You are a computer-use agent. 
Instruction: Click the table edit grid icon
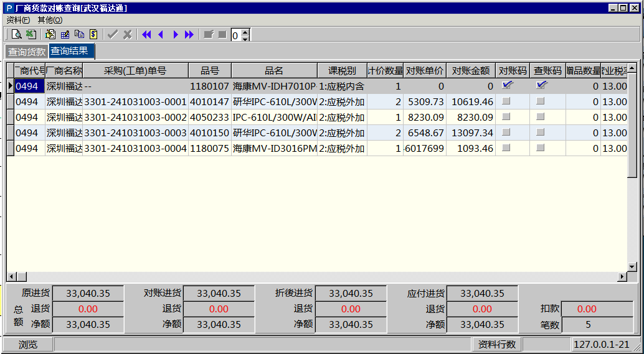[65, 35]
